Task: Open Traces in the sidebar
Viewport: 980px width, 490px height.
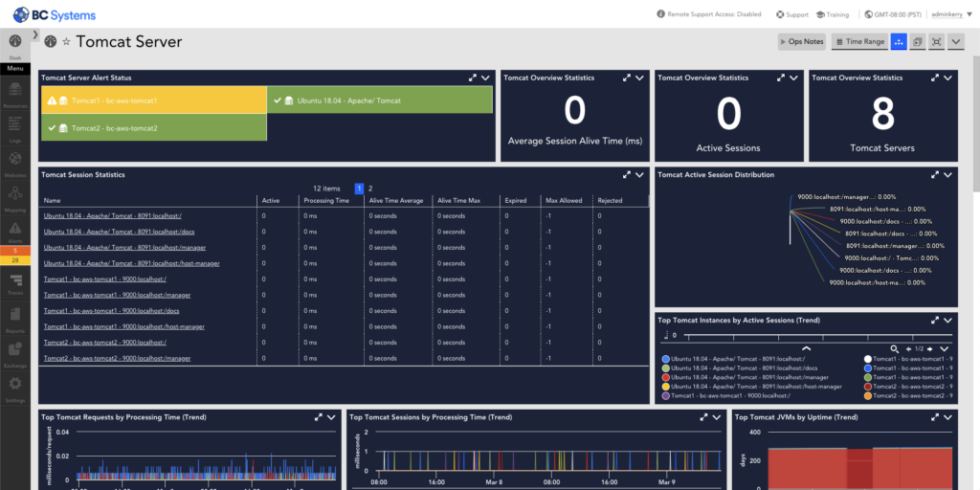Action: pyautogui.click(x=15, y=282)
